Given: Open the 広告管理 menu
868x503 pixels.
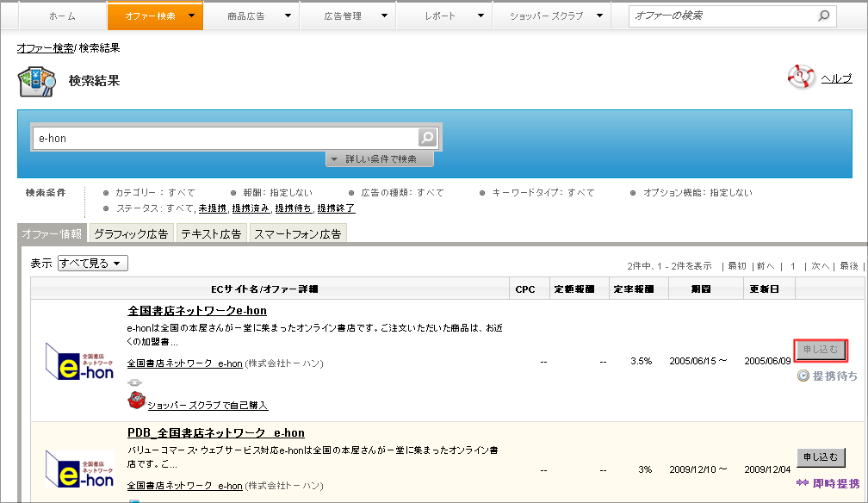Looking at the screenshot, I should click(343, 16).
